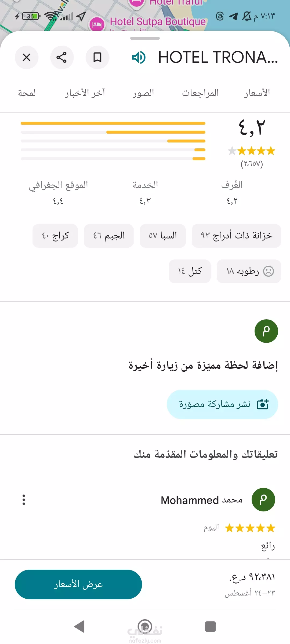The height and width of the screenshot is (644, 290).
Task: Tap the camera icon in the photo post button
Action: tap(263, 404)
